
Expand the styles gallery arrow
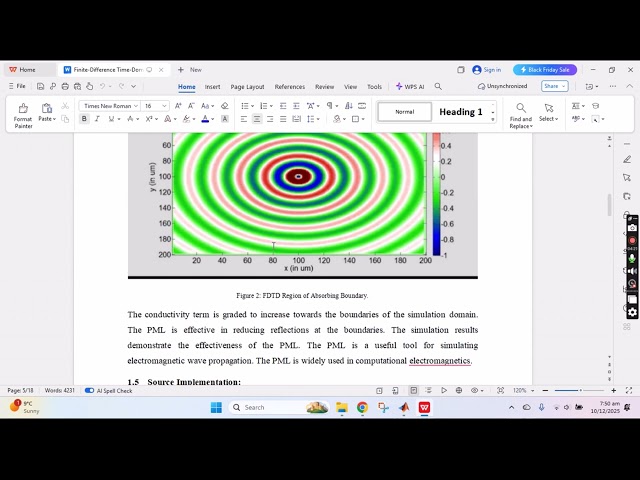coord(493,120)
